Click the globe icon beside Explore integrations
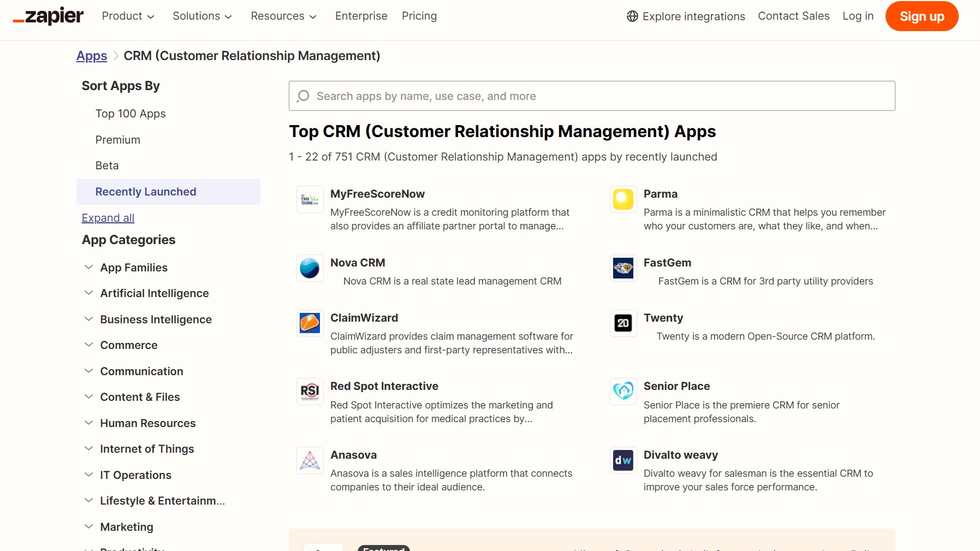980x551 pixels. [632, 16]
